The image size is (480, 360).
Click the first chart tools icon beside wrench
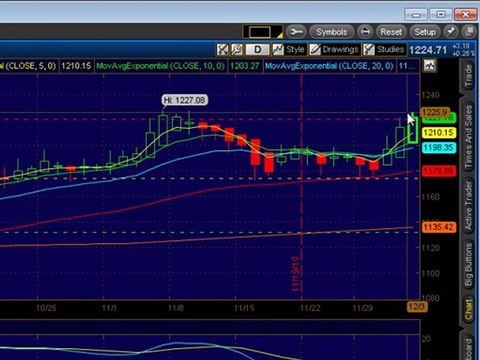[222, 50]
